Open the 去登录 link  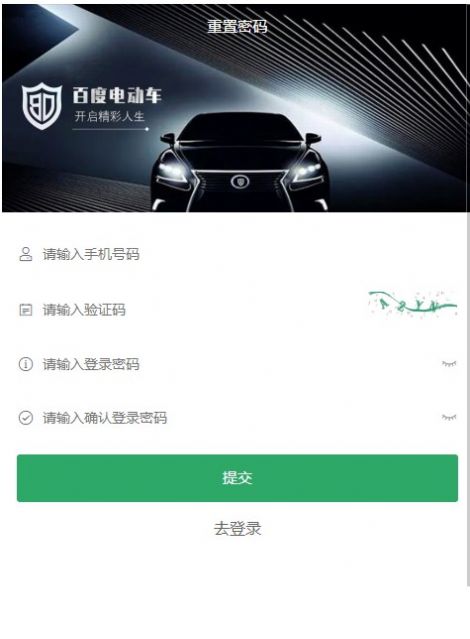pos(237,529)
